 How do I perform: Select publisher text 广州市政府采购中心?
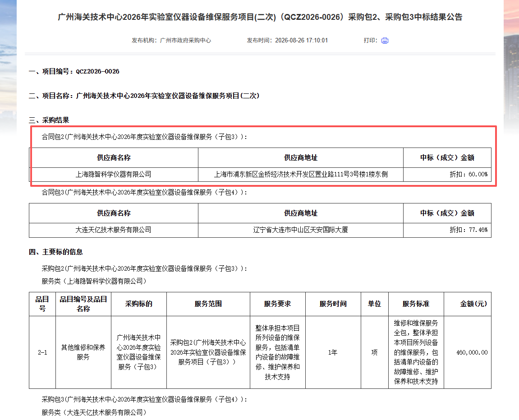pyautogui.click(x=185, y=41)
